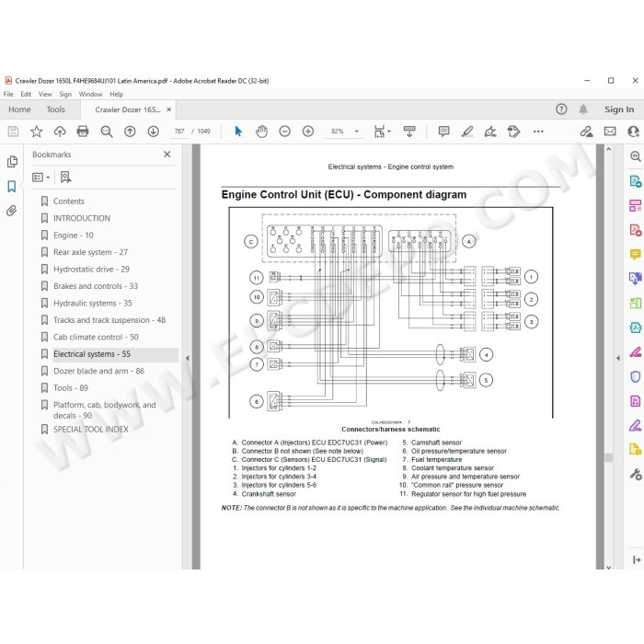Screen dimensions: 644x644
Task: Open the Help menu
Action: pos(116,94)
